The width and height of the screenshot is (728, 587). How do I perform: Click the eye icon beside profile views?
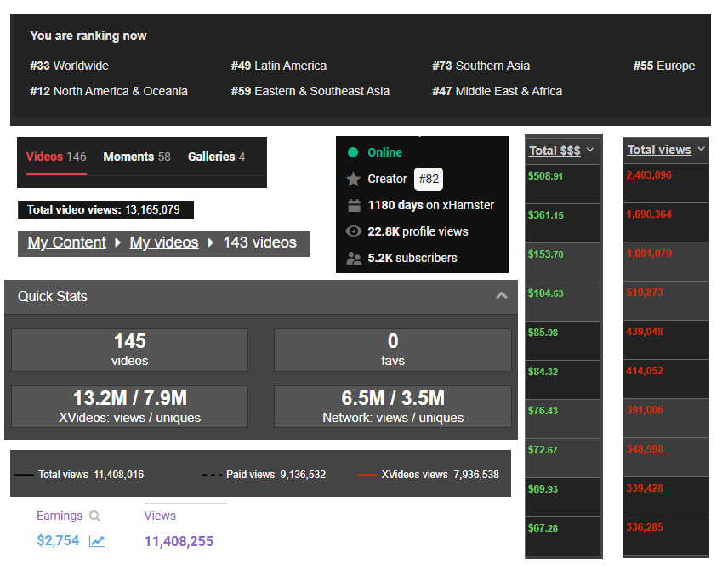(354, 231)
